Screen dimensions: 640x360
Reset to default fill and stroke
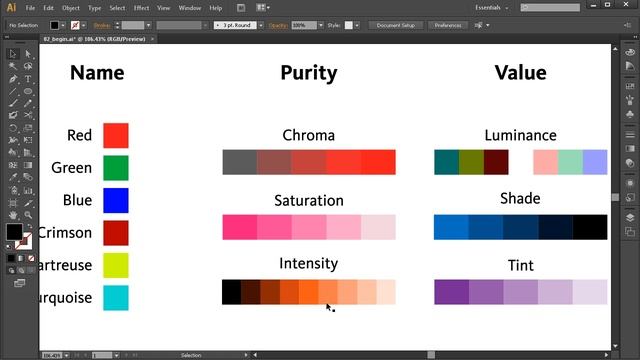click(x=9, y=247)
